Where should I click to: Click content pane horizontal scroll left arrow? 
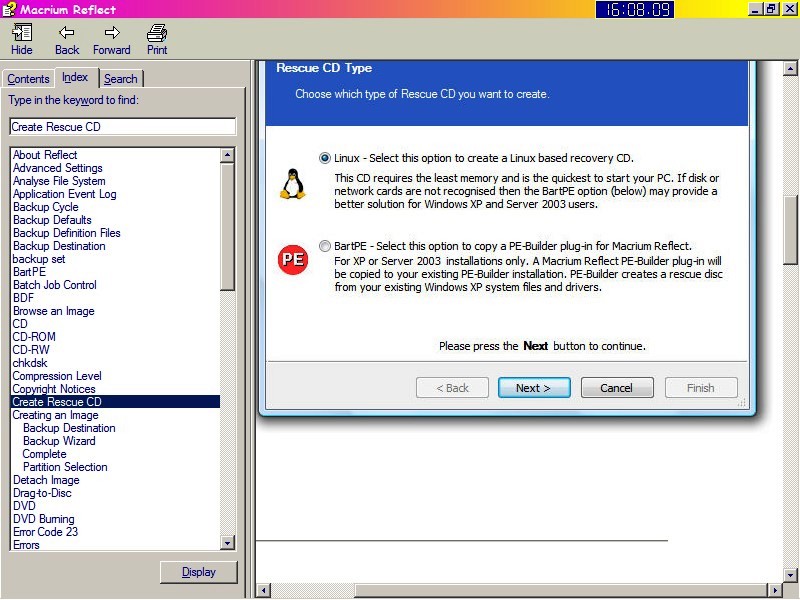(264, 591)
